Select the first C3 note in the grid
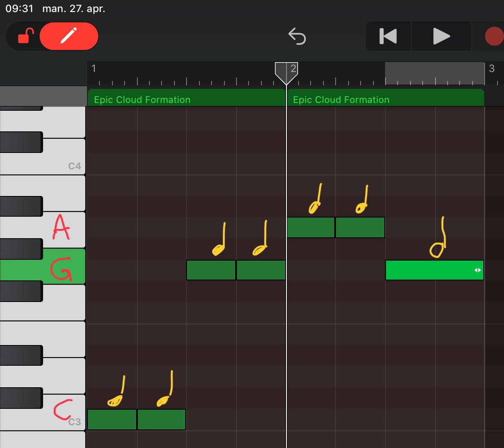504x448 pixels. [112, 420]
